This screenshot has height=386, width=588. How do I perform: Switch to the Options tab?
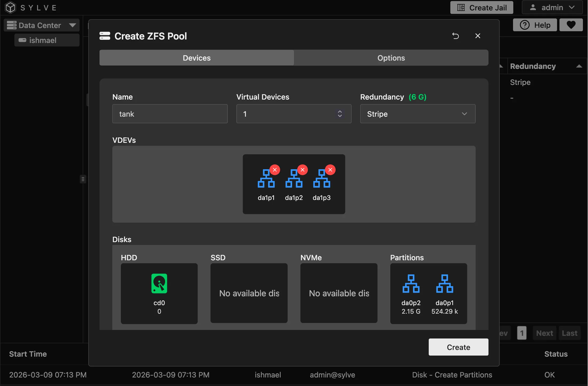391,58
